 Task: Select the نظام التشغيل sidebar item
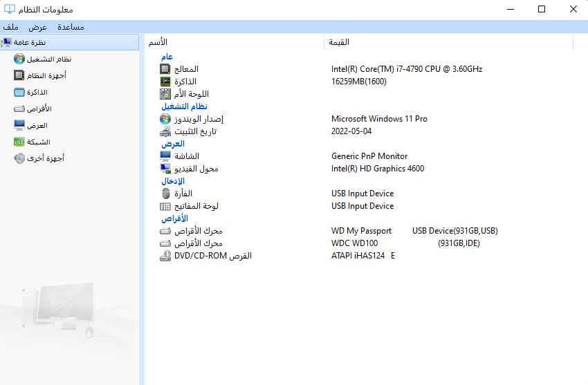[x=42, y=59]
